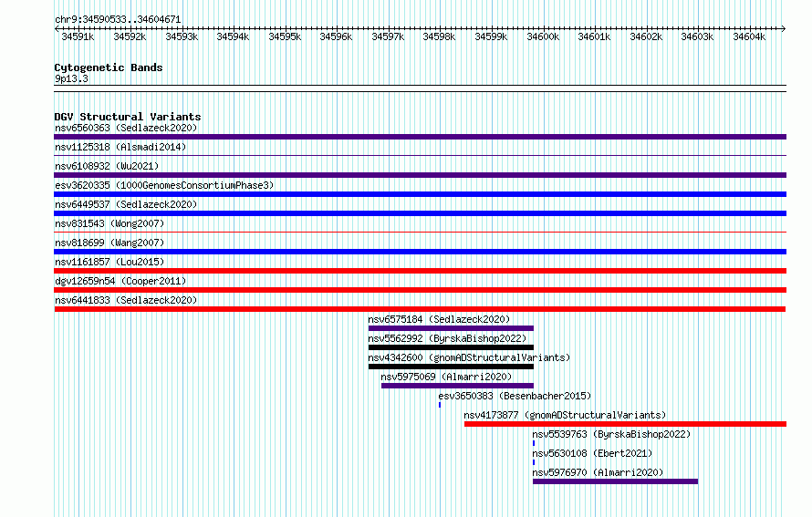Click the chr9:34590533..34604671 coordinates label
This screenshot has height=517, width=812.
pos(118,20)
